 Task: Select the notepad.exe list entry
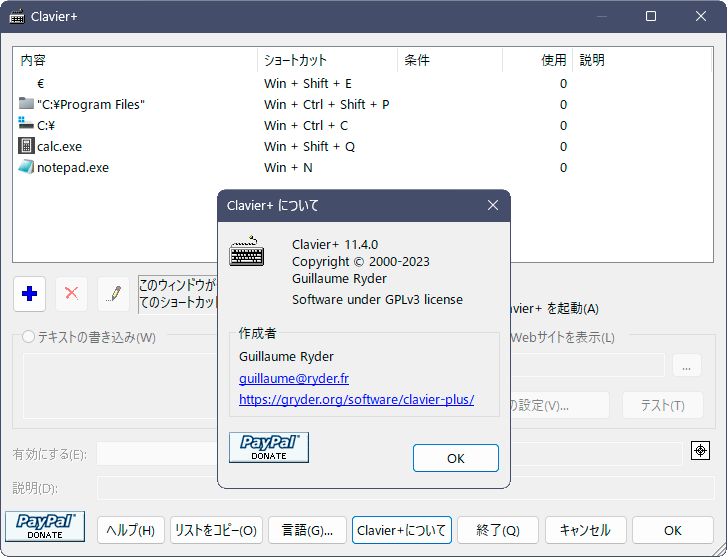[x=363, y=167]
